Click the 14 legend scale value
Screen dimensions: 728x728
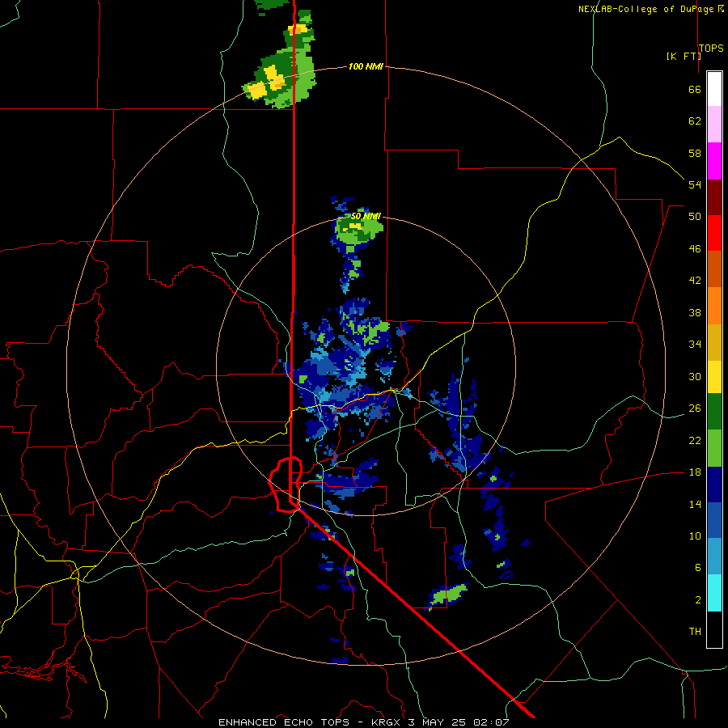[x=695, y=504]
